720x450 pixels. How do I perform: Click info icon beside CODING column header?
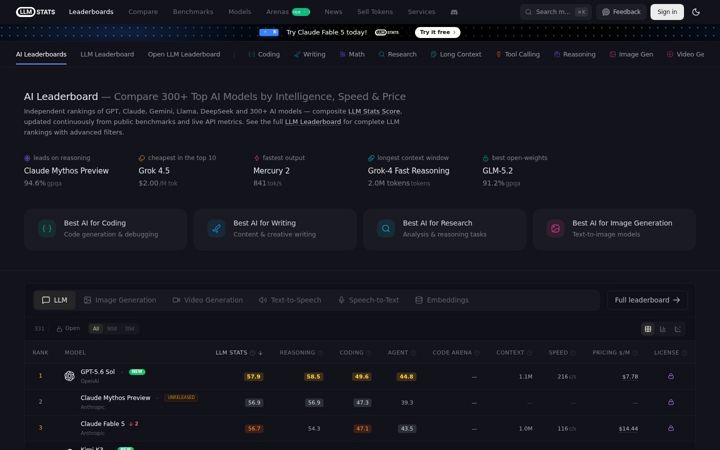pyautogui.click(x=369, y=353)
